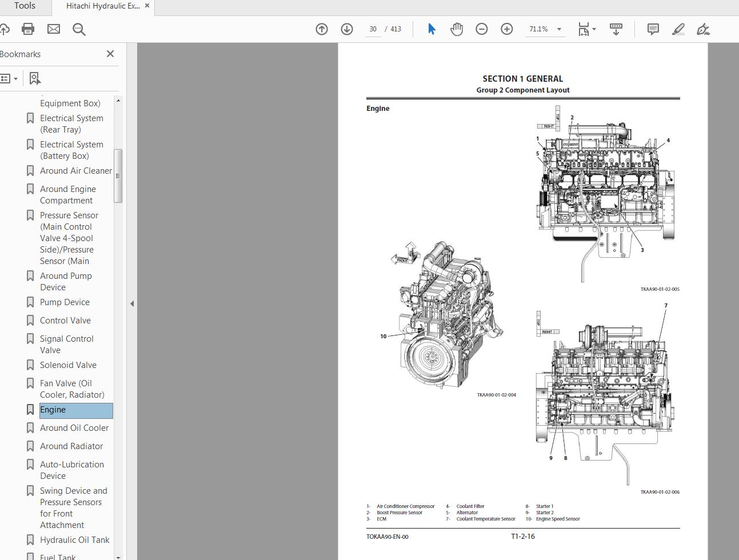Activate the Selection arrow tool
The width and height of the screenshot is (739, 560).
pyautogui.click(x=432, y=29)
